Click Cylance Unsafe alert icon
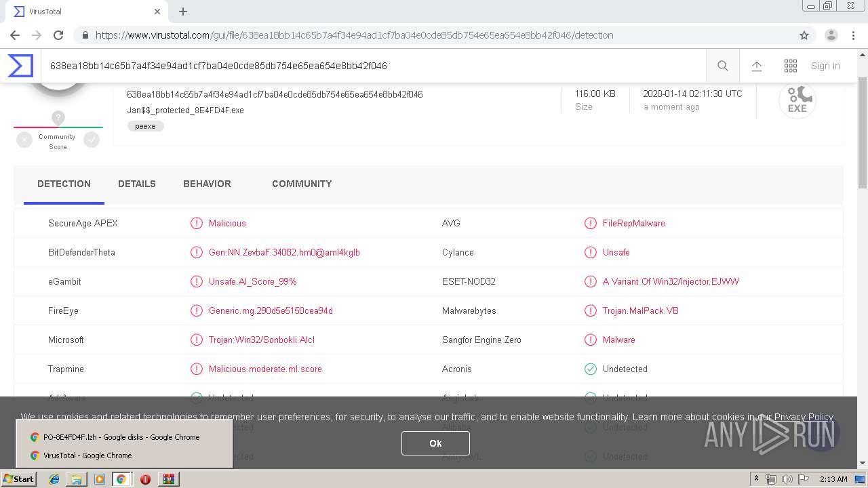Image resolution: width=868 pixels, height=488 pixels. (591, 252)
